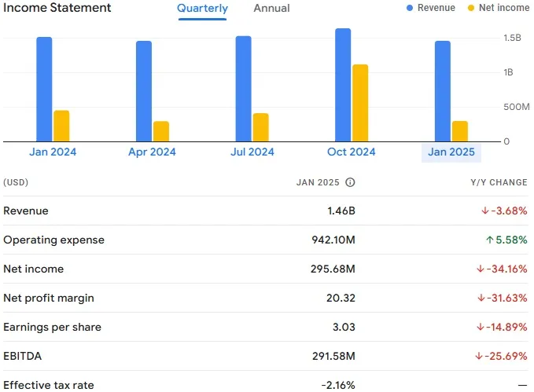The image size is (534, 392).
Task: Click the Oct 2024 blue revenue bar
Action: pos(343,85)
